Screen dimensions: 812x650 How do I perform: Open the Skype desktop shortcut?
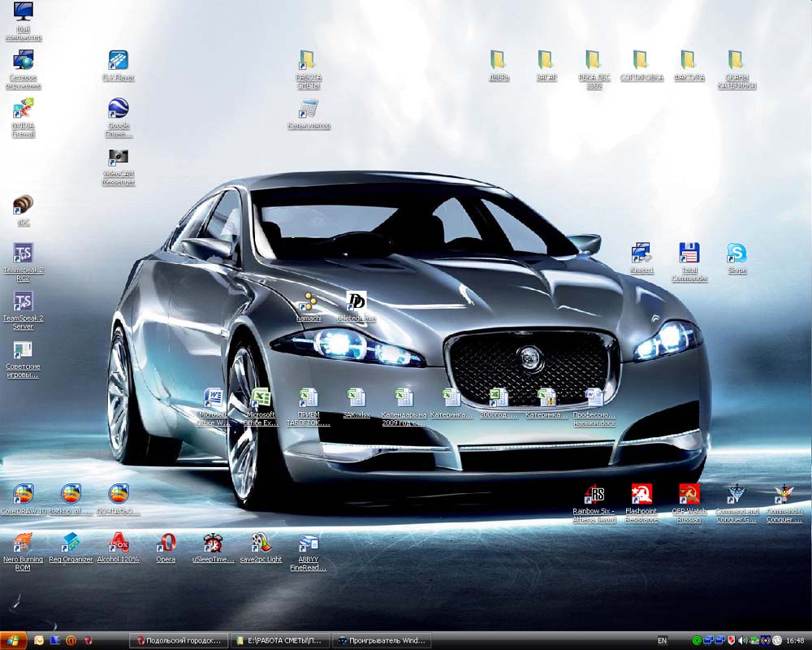coord(736,253)
